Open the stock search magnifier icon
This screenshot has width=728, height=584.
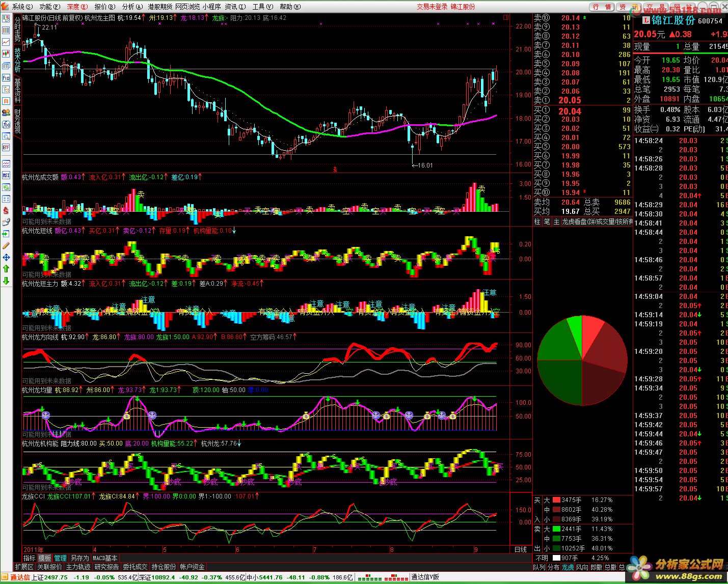coord(6,136)
